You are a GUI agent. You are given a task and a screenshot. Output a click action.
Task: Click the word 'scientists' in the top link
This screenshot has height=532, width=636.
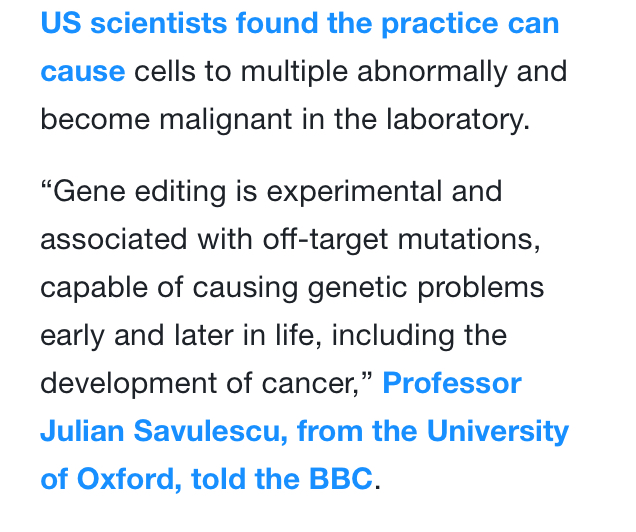click(x=159, y=23)
